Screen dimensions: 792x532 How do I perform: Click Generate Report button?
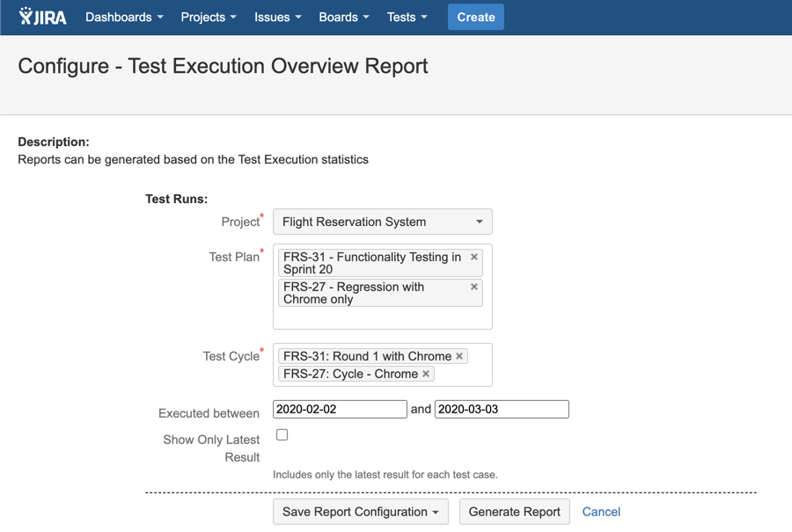point(514,512)
